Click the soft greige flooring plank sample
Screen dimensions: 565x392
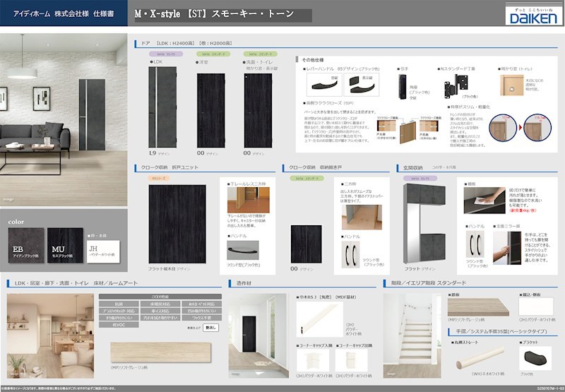click(161, 352)
